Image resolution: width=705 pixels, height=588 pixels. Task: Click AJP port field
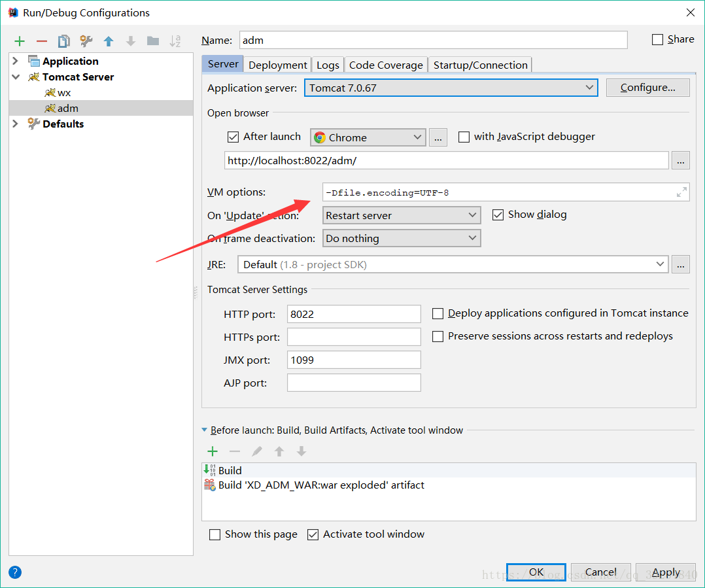coord(354,383)
